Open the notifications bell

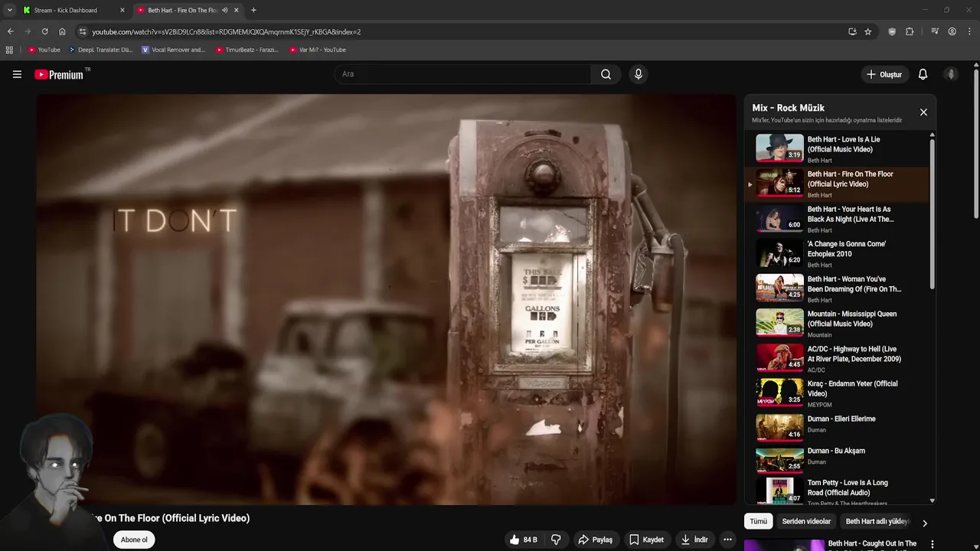click(x=923, y=74)
